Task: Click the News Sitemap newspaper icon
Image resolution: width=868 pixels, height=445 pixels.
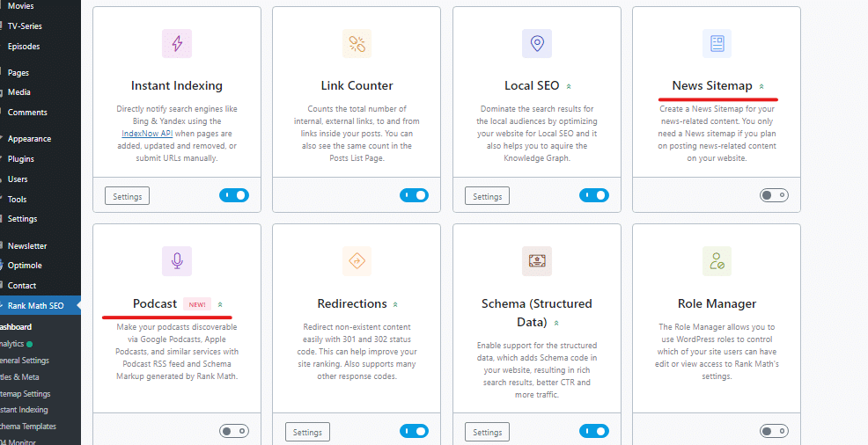Action: click(x=717, y=44)
